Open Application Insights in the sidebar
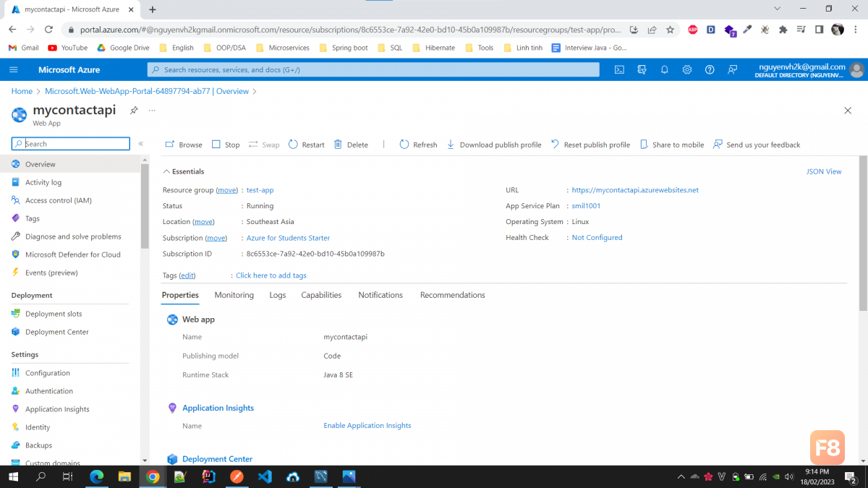Screen dimensions: 868x488 click(x=69, y=409)
